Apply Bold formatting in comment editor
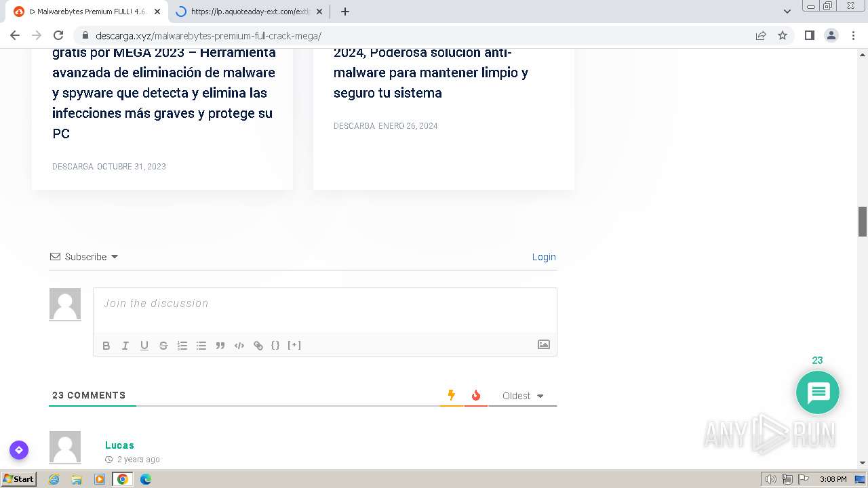This screenshot has width=868, height=488. (x=106, y=346)
